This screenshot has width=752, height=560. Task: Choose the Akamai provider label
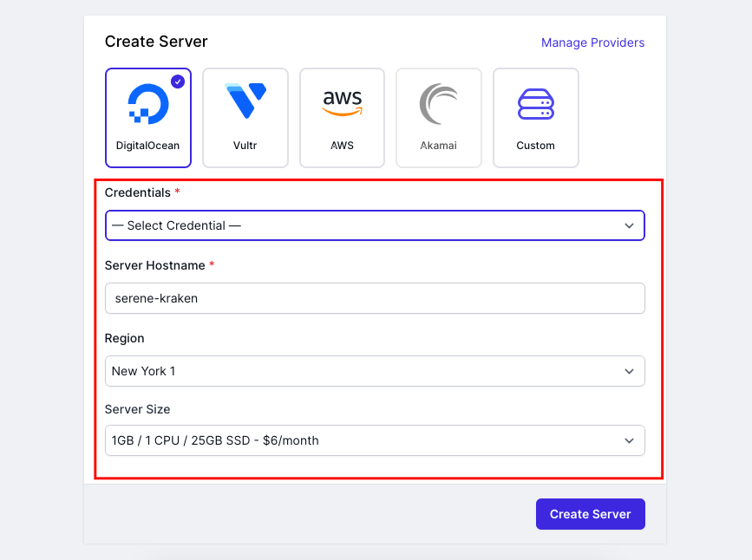click(438, 146)
